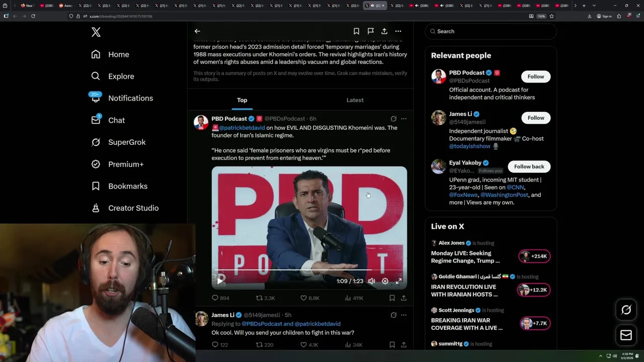
Task: Go to Home in the sidebar
Action: (110, 54)
